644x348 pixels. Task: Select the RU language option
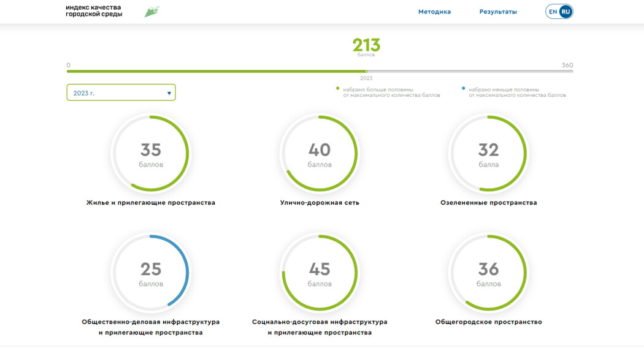pyautogui.click(x=565, y=12)
